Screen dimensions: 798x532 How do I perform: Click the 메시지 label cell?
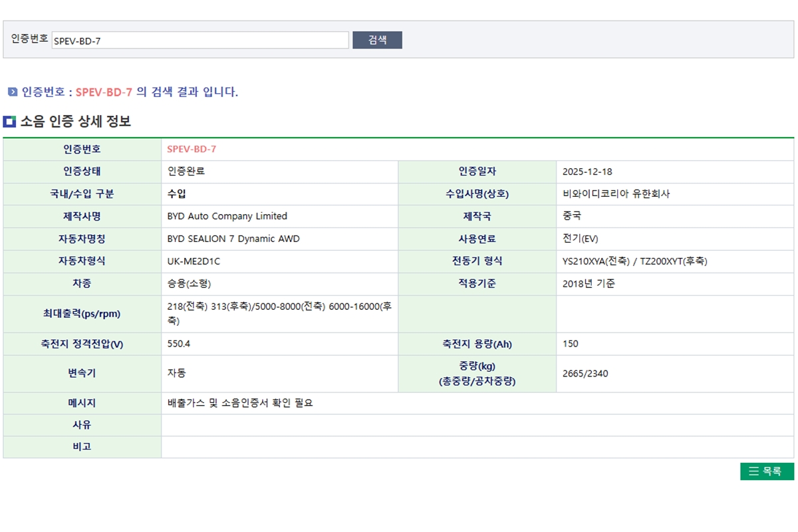pyautogui.click(x=82, y=403)
